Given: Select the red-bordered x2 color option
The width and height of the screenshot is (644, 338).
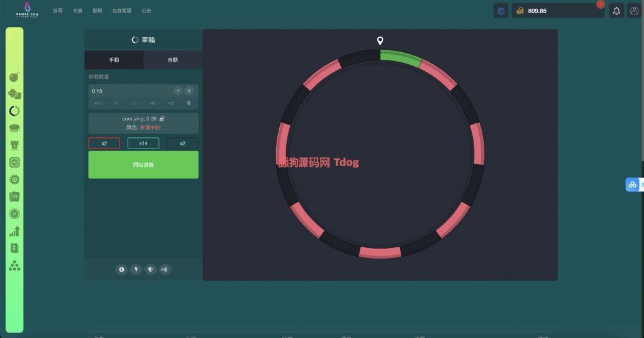Looking at the screenshot, I should pos(104,144).
